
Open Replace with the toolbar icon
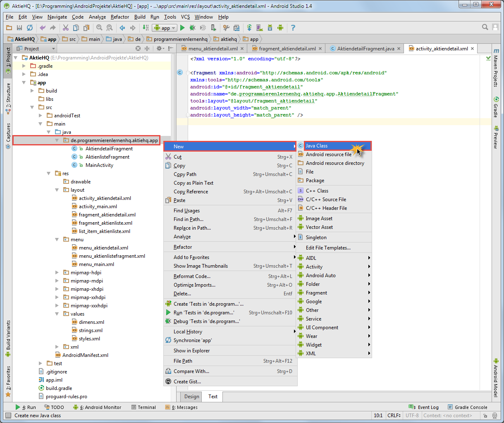click(x=110, y=28)
